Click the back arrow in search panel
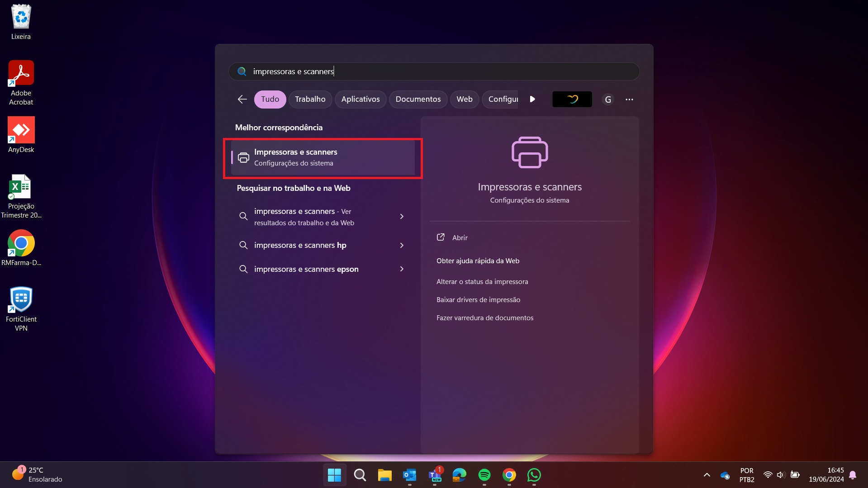 point(242,99)
